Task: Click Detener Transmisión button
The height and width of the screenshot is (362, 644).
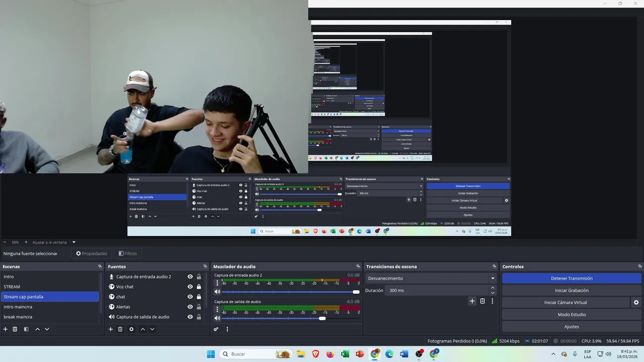Action: [572, 279]
